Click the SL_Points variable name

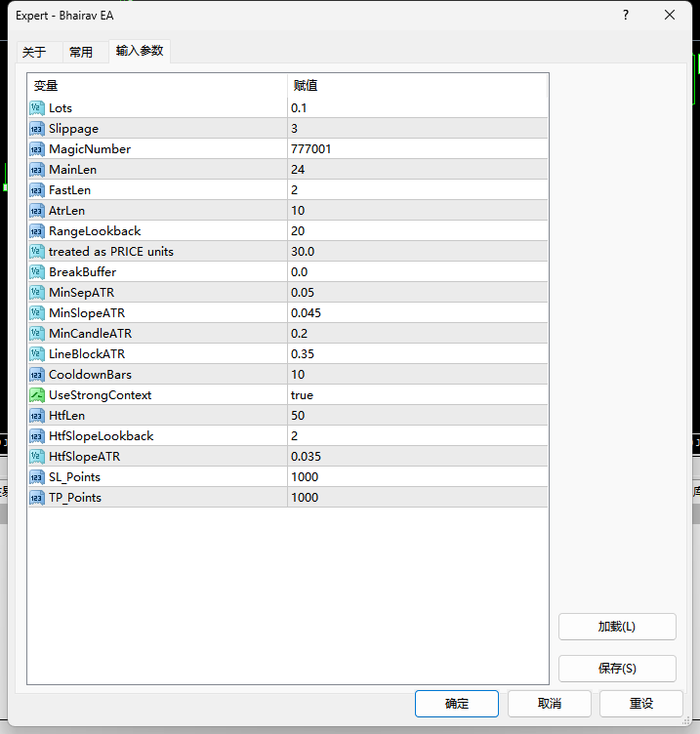click(x=75, y=477)
